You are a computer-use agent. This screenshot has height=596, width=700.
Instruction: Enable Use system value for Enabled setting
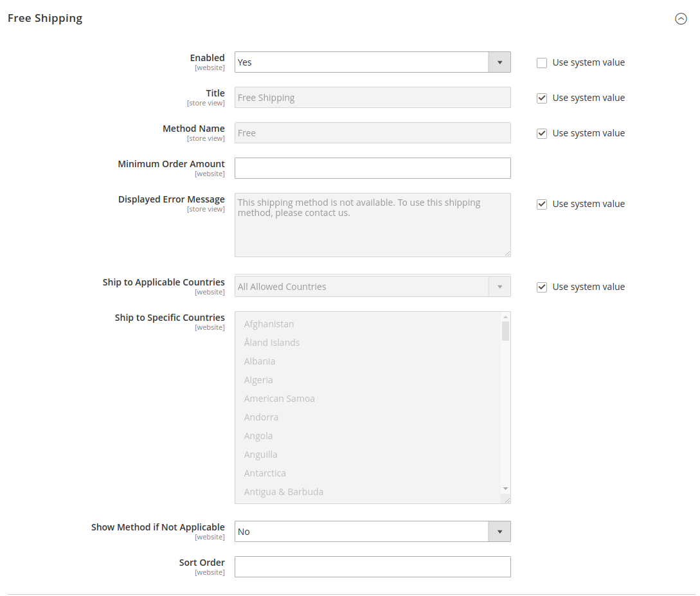pos(542,62)
